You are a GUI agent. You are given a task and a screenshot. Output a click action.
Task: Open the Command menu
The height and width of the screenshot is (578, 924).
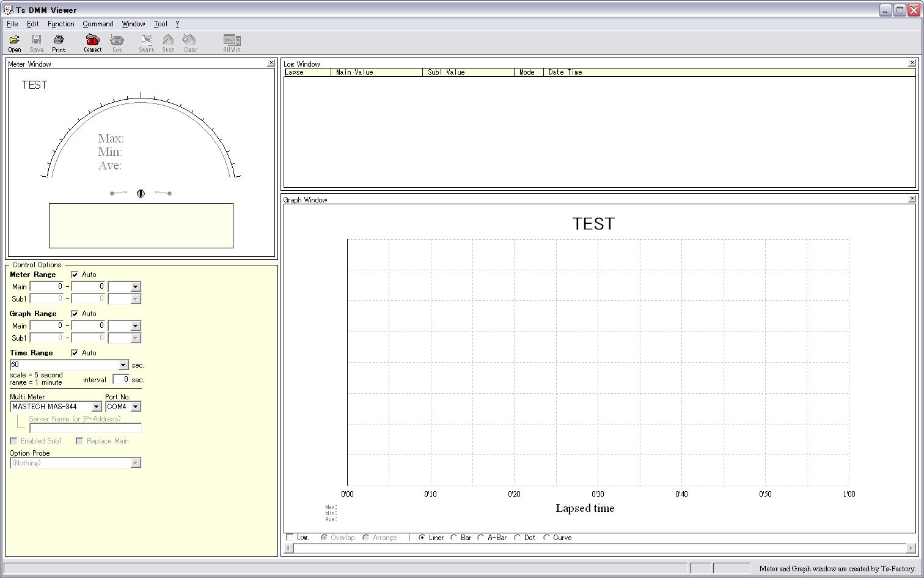pyautogui.click(x=98, y=24)
